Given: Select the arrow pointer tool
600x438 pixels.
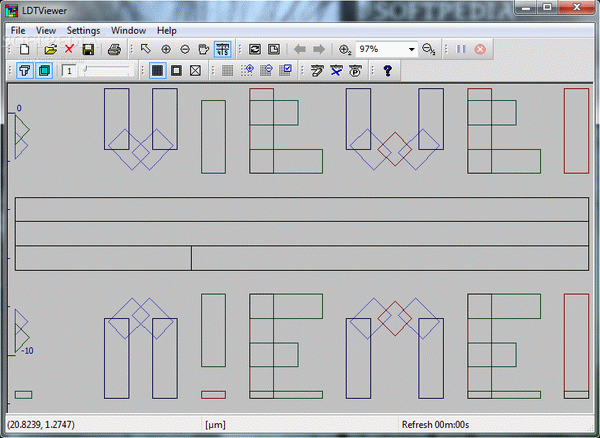Looking at the screenshot, I should pyautogui.click(x=146, y=49).
